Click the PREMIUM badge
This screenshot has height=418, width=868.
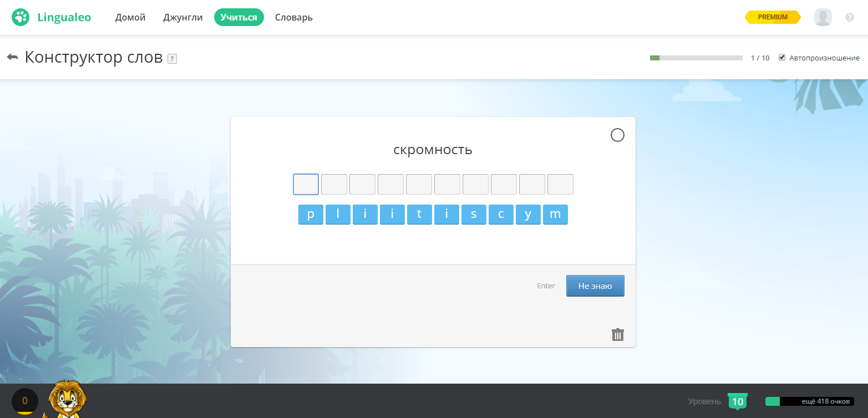[773, 17]
